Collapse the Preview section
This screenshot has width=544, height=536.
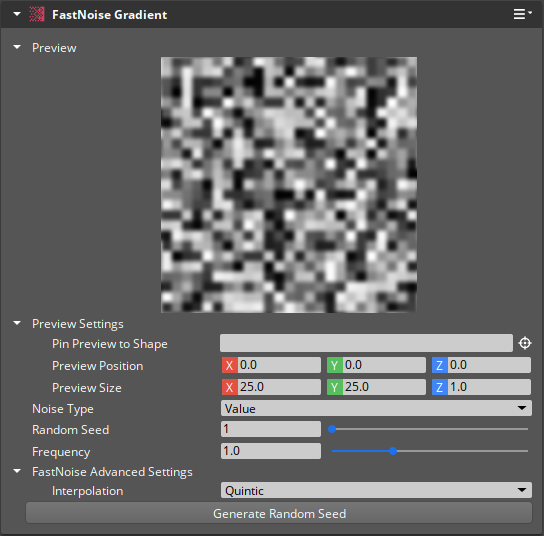click(17, 47)
